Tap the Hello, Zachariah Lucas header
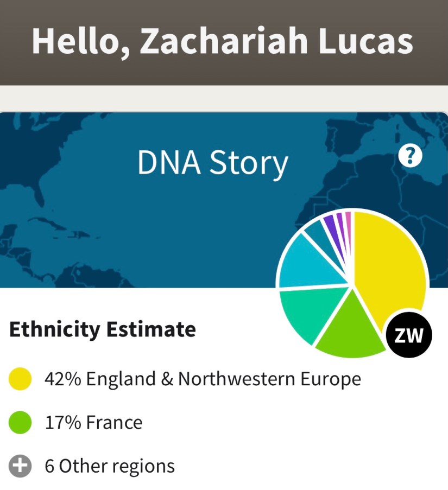Viewport: 448px width, 490px height. (x=223, y=41)
